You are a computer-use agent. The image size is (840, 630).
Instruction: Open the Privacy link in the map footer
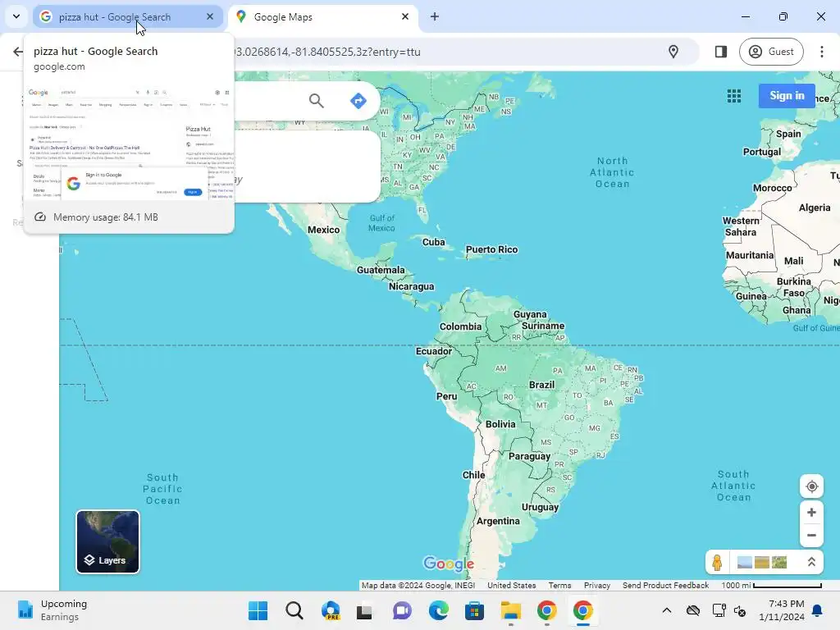[x=597, y=585]
